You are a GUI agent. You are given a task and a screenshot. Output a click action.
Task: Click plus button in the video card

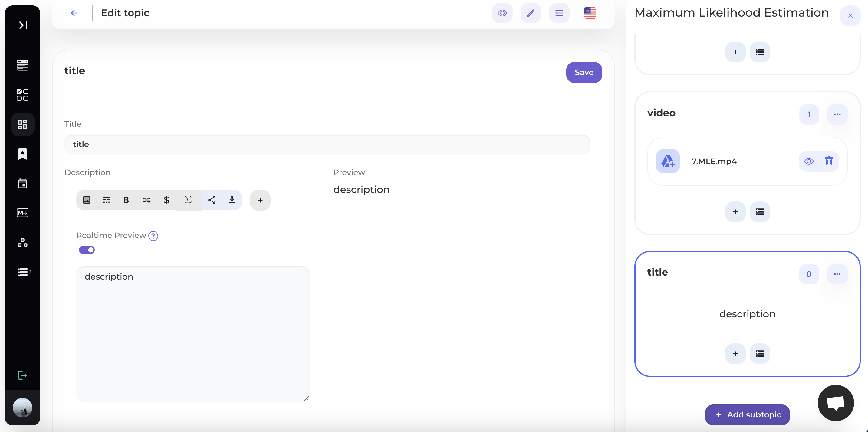[735, 211]
